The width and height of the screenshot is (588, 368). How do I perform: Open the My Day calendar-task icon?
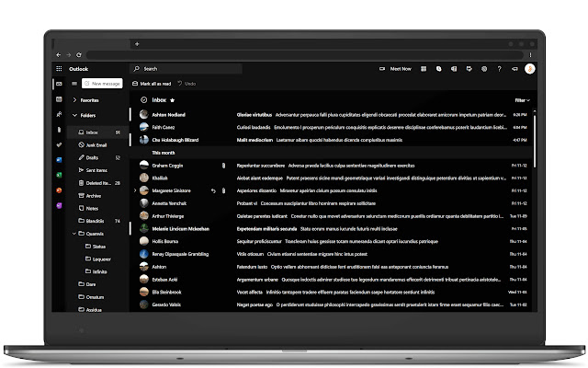click(469, 69)
